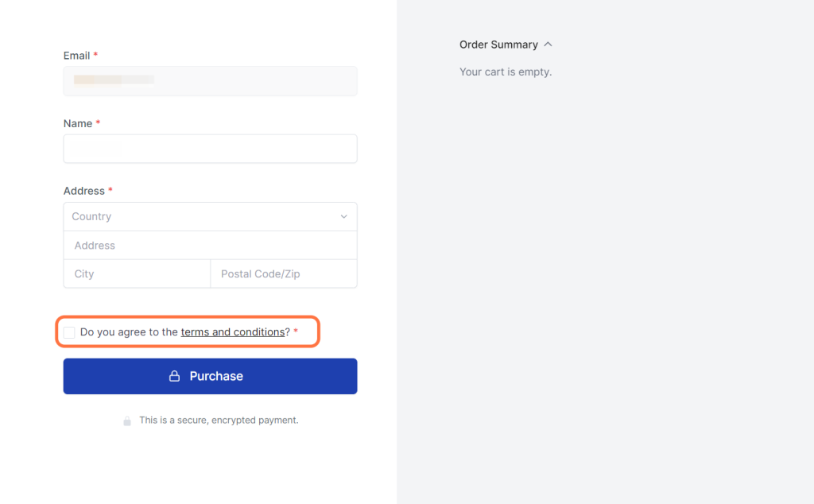Tick the checkbox inside the orange highlight
The image size is (814, 504).
tap(68, 331)
